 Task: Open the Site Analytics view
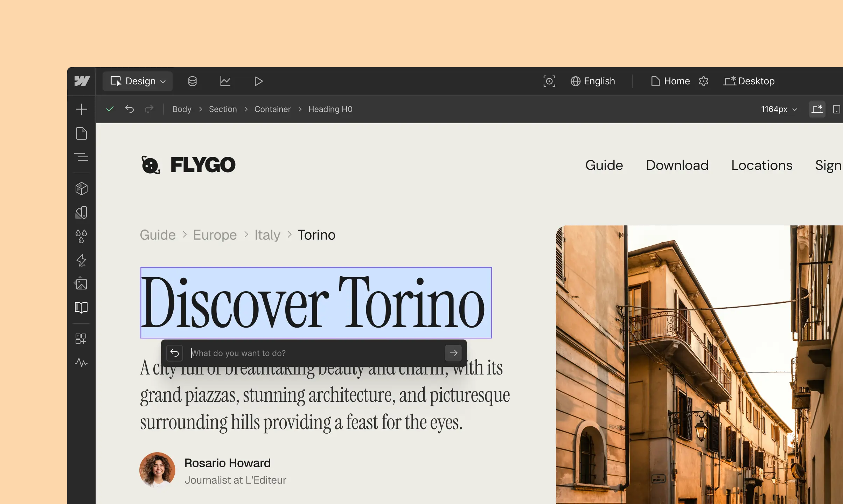click(225, 81)
